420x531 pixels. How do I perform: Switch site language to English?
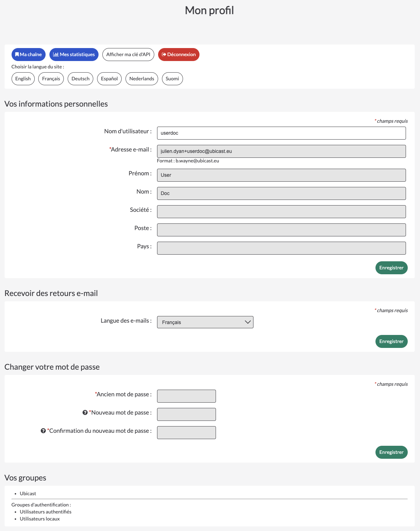pos(23,79)
